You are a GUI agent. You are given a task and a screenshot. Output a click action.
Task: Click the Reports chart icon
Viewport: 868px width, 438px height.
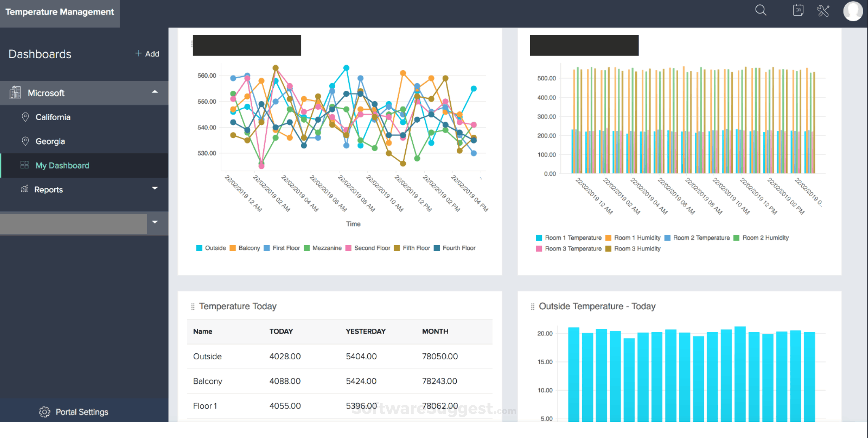pyautogui.click(x=24, y=189)
